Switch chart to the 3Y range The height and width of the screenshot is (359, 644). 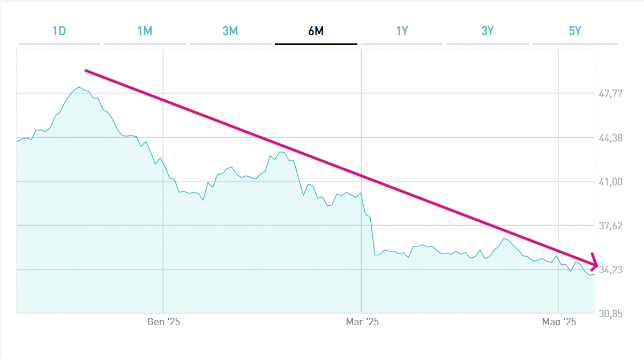tap(488, 31)
